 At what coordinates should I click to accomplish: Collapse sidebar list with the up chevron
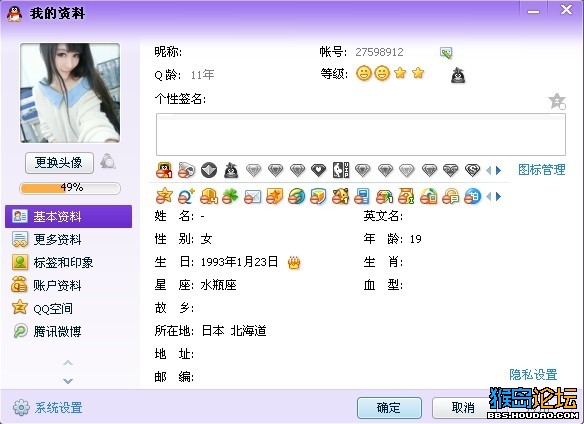click(x=68, y=362)
